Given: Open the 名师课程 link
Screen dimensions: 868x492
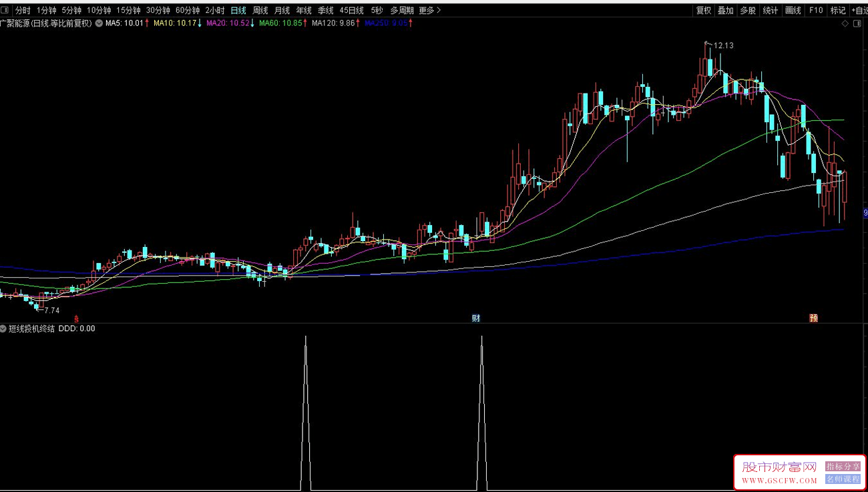Looking at the screenshot, I should tap(843, 479).
